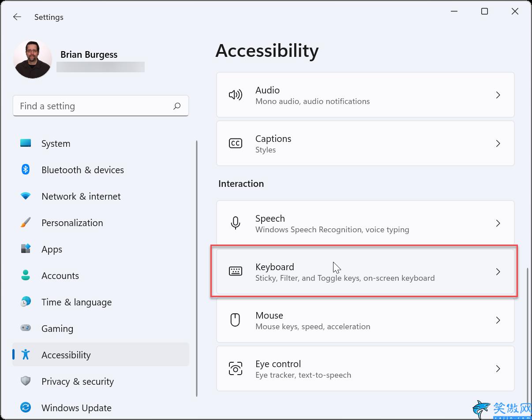Go to Bluetooth & devices

tap(101, 170)
